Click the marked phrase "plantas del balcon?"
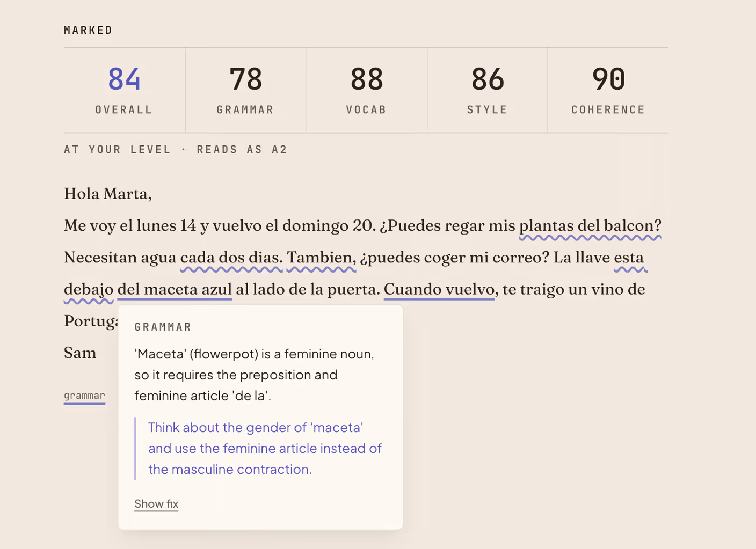 coord(590,225)
